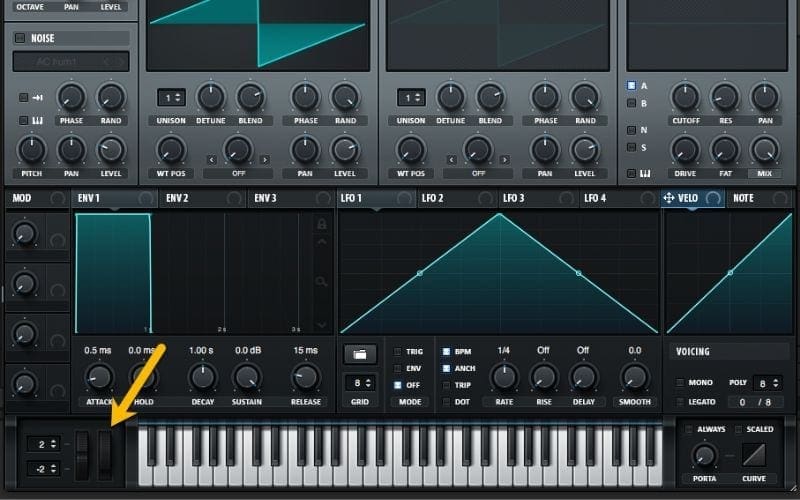Click the filter CUTOFF knob
This screenshot has height=500, width=800.
tap(685, 97)
